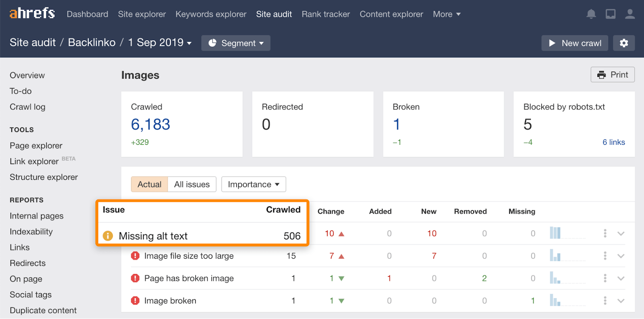
Task: Expand the Missing alt text row chevron
Action: (621, 234)
